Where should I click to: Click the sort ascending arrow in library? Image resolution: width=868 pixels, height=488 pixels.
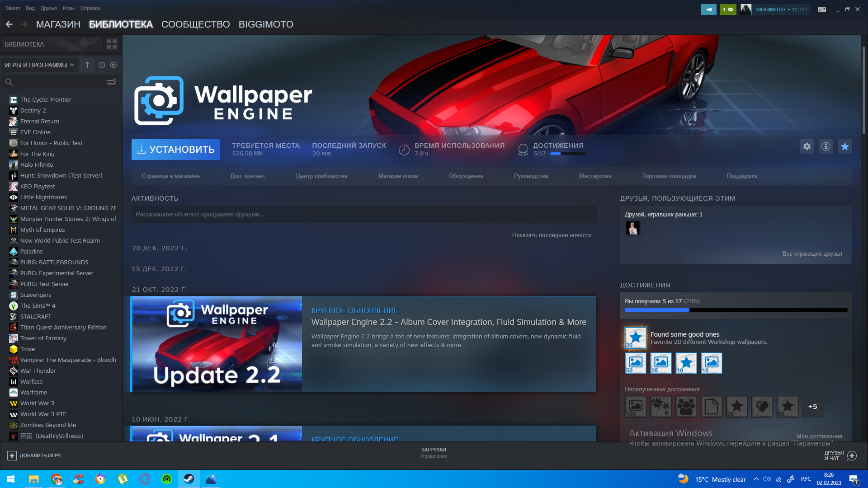coord(87,65)
